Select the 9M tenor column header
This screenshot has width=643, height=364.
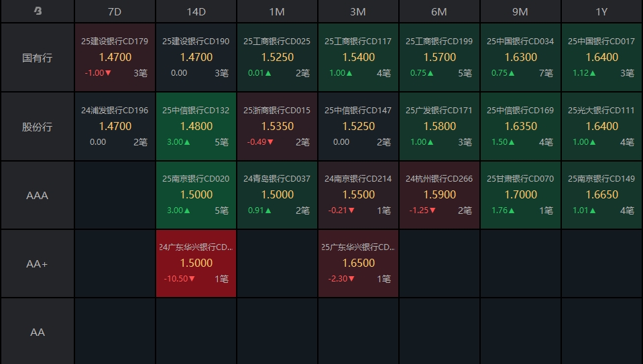point(520,11)
